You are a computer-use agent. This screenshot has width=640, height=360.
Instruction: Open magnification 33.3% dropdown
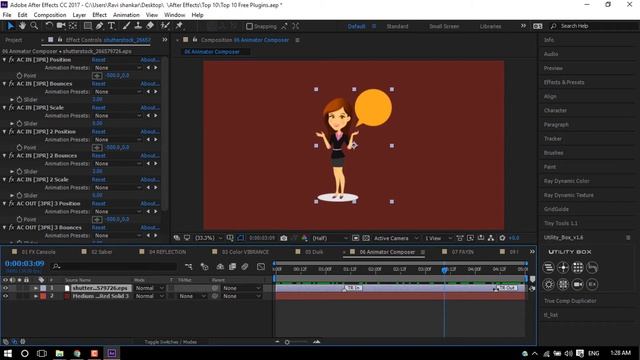pyautogui.click(x=208, y=238)
